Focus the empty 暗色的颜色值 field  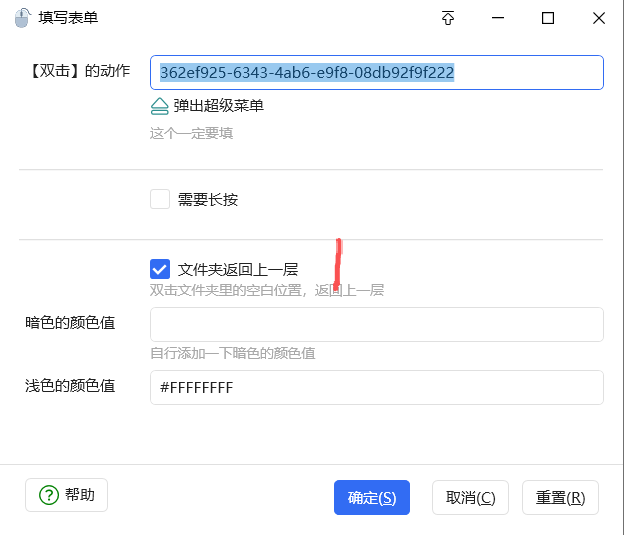[376, 325]
